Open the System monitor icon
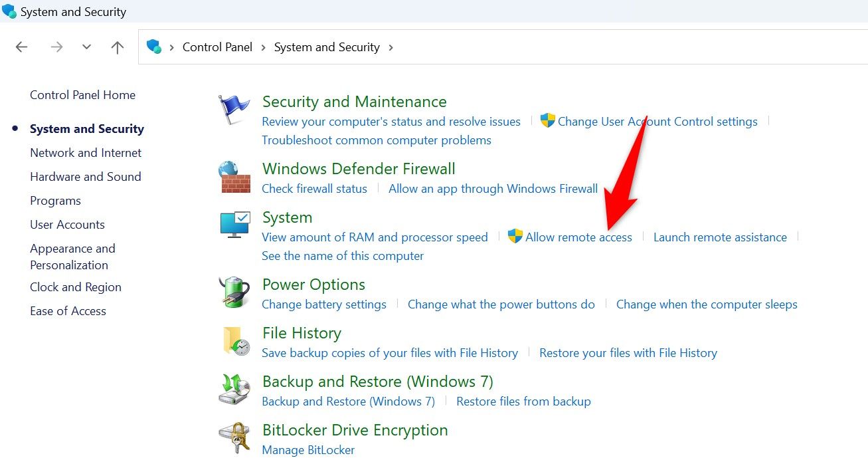This screenshot has height=468, width=868. [234, 225]
